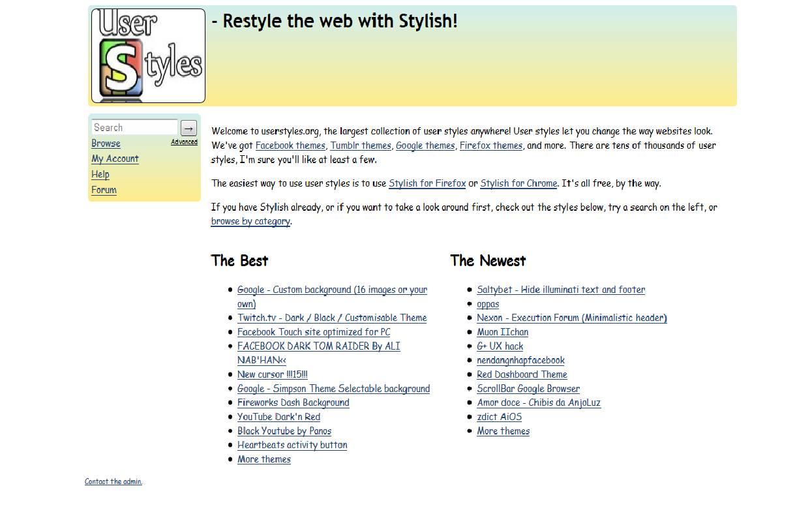Click the "The Best" heading
Screen dimensions: 812x516
click(240, 261)
